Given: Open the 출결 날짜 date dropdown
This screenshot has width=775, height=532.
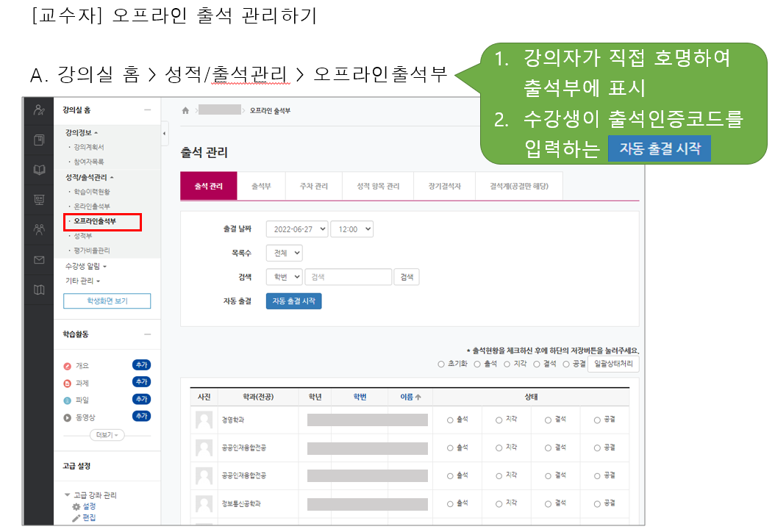Looking at the screenshot, I should (x=296, y=229).
